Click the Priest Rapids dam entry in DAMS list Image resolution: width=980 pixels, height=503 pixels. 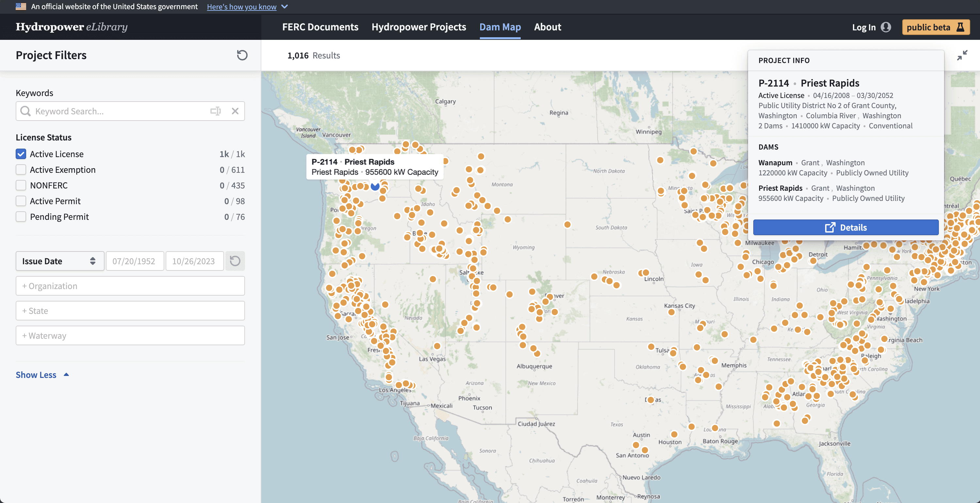tap(831, 193)
